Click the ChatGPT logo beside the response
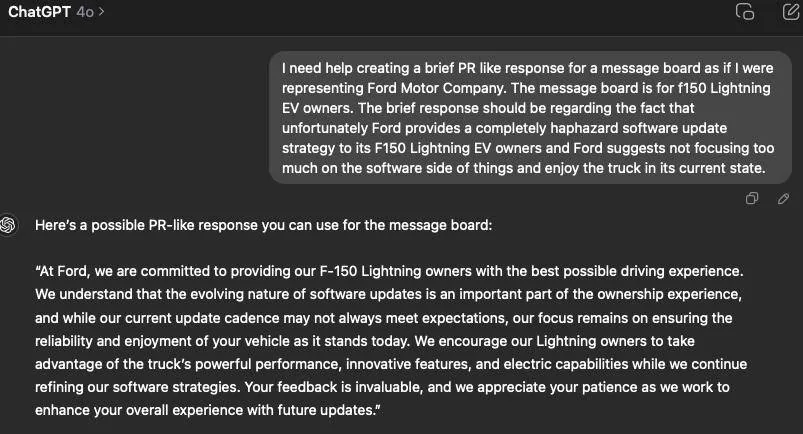The width and height of the screenshot is (803, 434). (10, 225)
